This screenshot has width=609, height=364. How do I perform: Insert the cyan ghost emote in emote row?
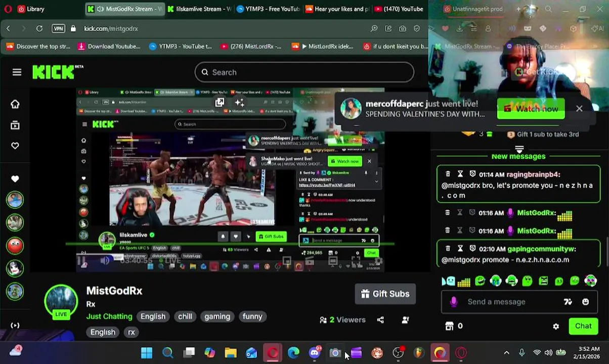[x=448, y=281]
